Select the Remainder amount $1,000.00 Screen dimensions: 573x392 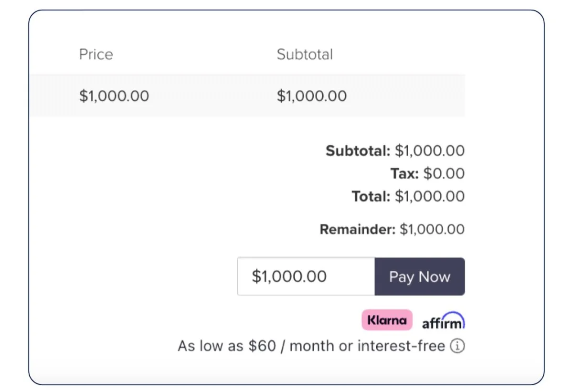(432, 230)
